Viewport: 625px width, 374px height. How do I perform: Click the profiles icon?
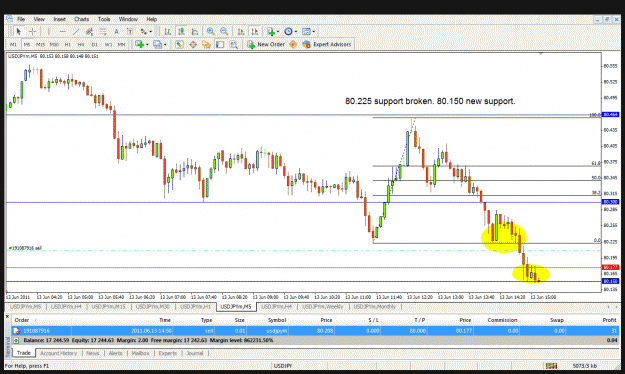pyautogui.click(x=157, y=44)
